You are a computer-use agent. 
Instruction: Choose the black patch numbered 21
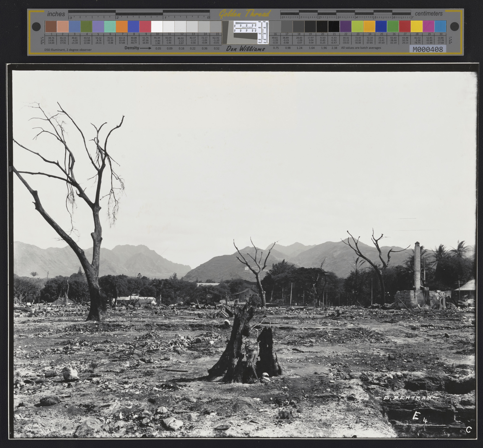(334, 26)
